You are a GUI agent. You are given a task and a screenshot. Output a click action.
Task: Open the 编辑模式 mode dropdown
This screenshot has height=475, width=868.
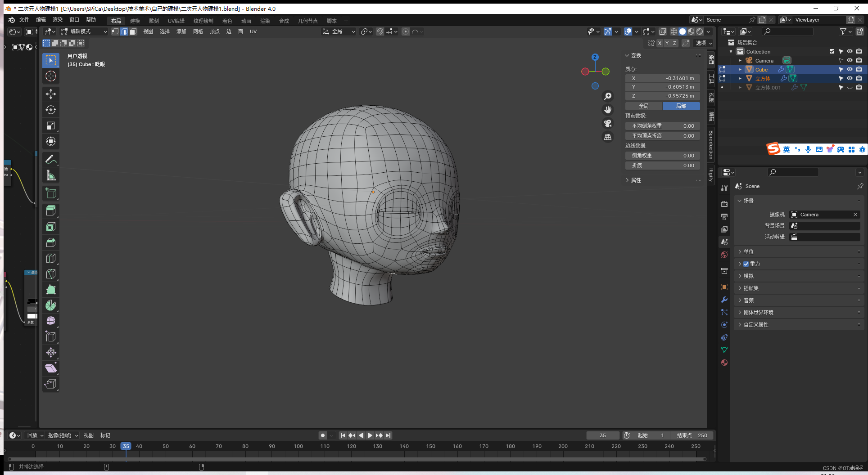pos(84,31)
